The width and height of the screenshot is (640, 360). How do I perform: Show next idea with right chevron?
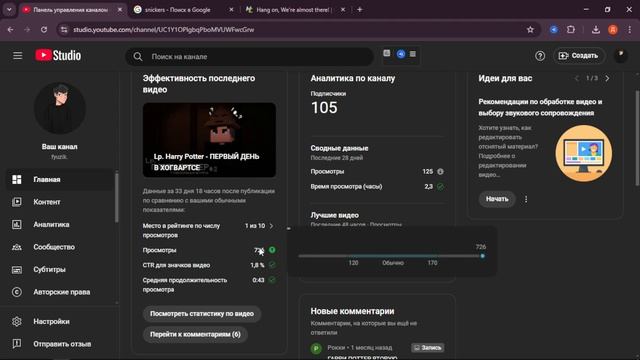(607, 78)
